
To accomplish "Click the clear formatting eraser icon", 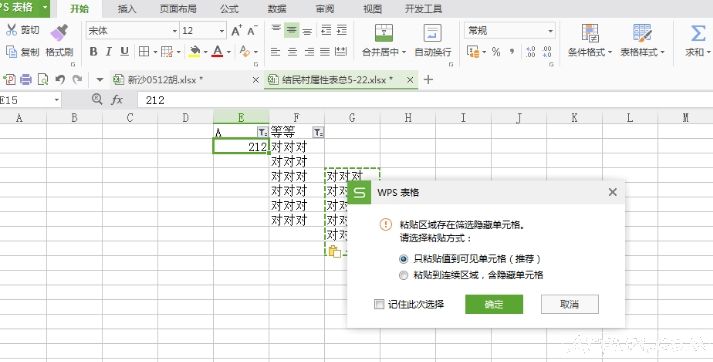I will [x=245, y=52].
